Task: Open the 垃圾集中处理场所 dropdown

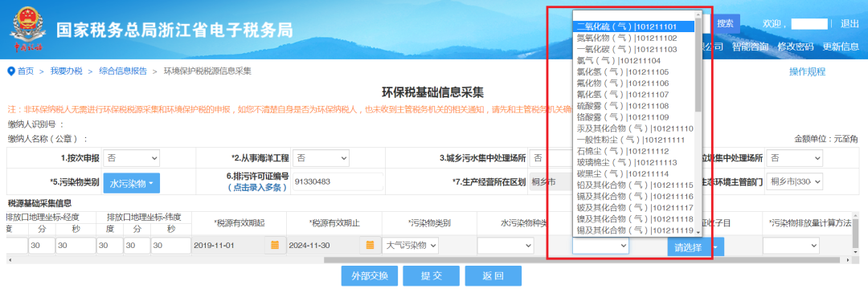Action: 794,158
